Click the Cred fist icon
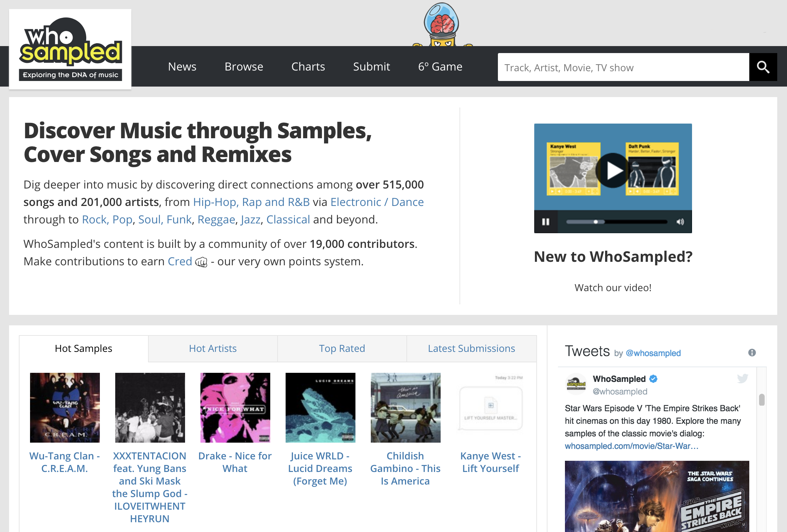Screen dimensions: 787x532 pos(201,262)
